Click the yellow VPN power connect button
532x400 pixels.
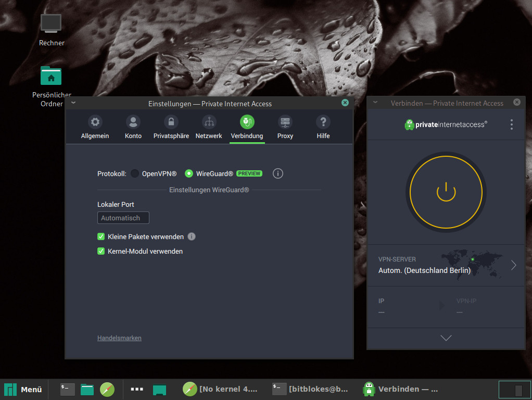(x=446, y=192)
